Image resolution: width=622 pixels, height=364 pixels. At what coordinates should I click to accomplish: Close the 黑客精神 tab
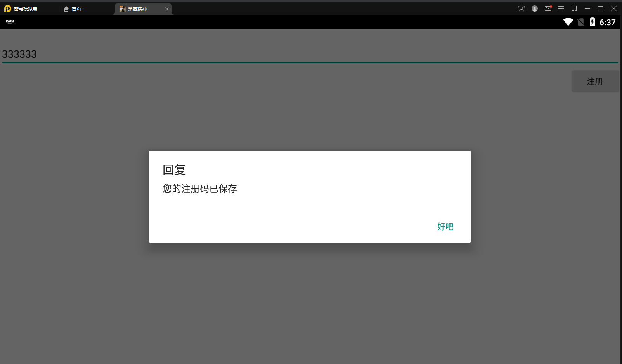coord(167,9)
